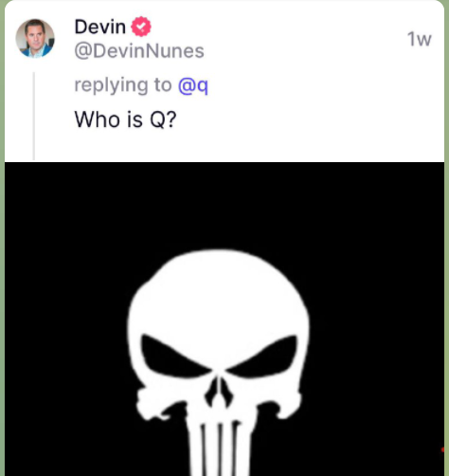Click the skull's nose cavity
The width and height of the screenshot is (449, 476).
[x=219, y=393]
